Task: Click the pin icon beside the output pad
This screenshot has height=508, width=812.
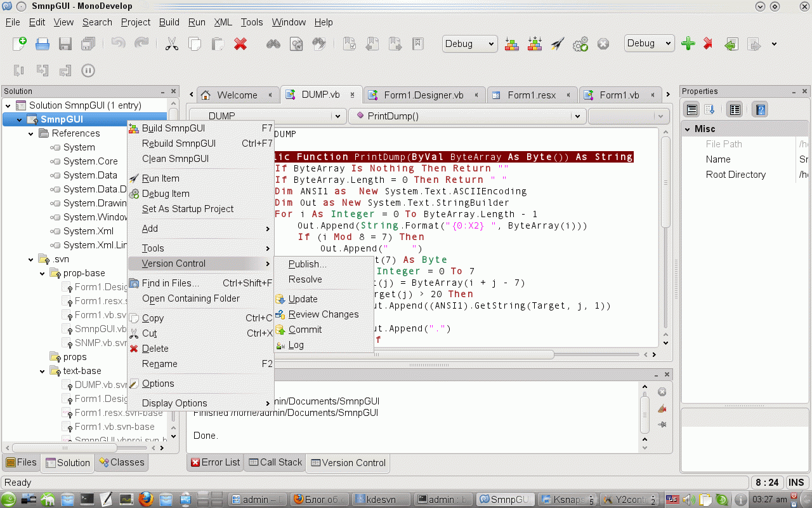Action: (x=662, y=424)
